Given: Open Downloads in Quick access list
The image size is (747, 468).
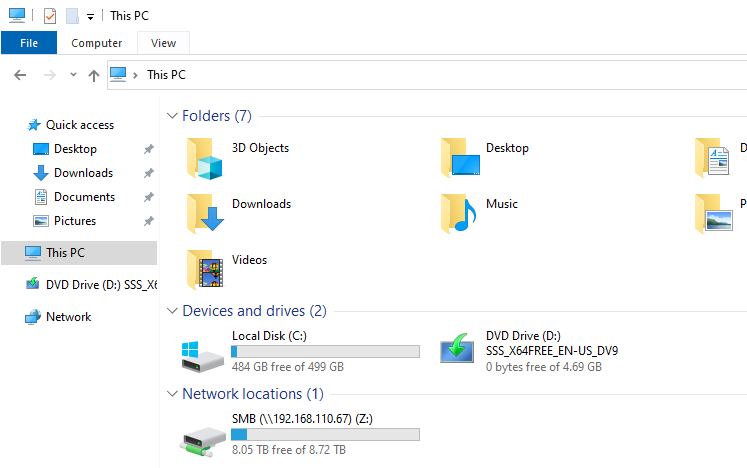Looking at the screenshot, I should 83,173.
